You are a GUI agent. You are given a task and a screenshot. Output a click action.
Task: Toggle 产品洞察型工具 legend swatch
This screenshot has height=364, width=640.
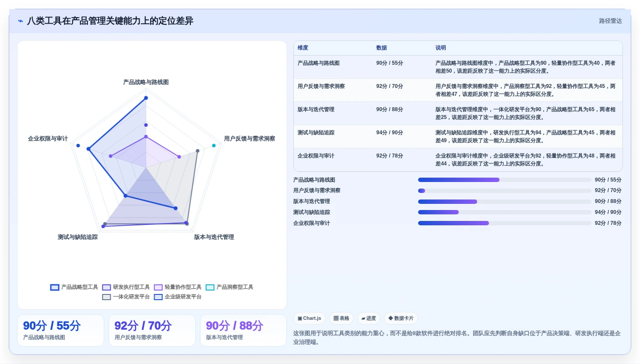pyautogui.click(x=210, y=287)
